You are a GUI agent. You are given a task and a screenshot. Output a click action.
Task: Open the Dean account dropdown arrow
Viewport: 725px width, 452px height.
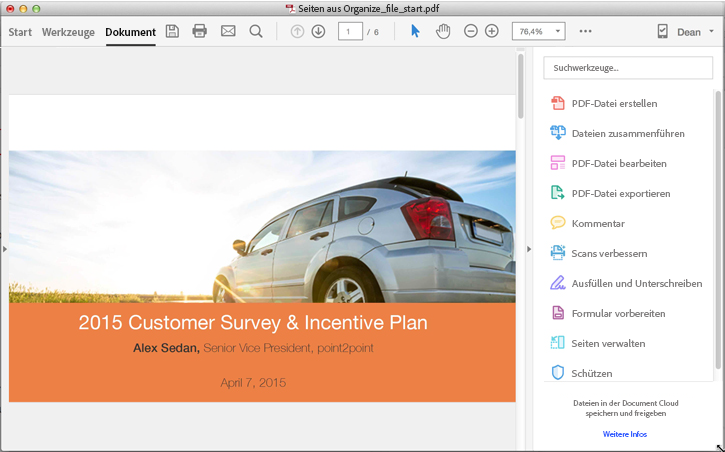(x=711, y=31)
